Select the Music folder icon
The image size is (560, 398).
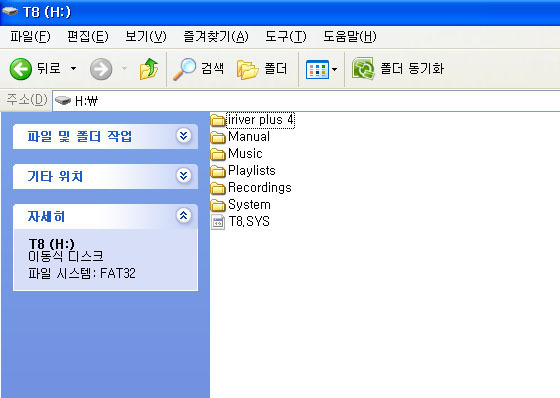tap(218, 154)
